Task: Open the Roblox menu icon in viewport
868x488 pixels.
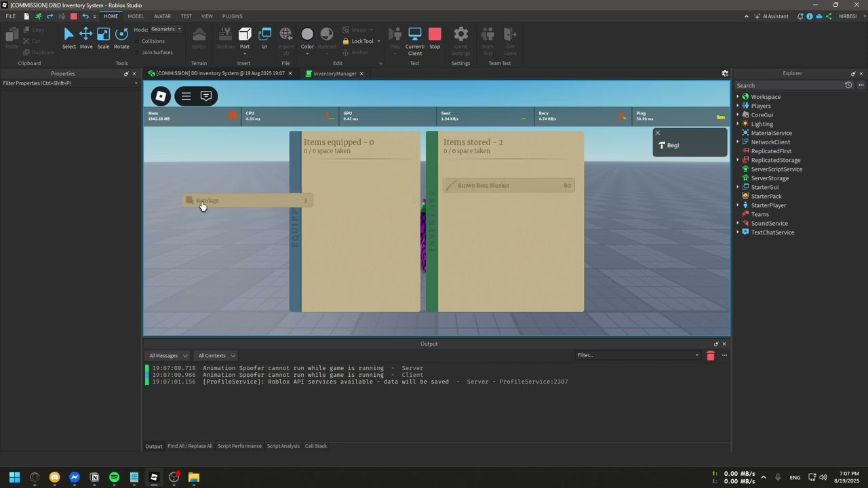Action: coord(161,96)
